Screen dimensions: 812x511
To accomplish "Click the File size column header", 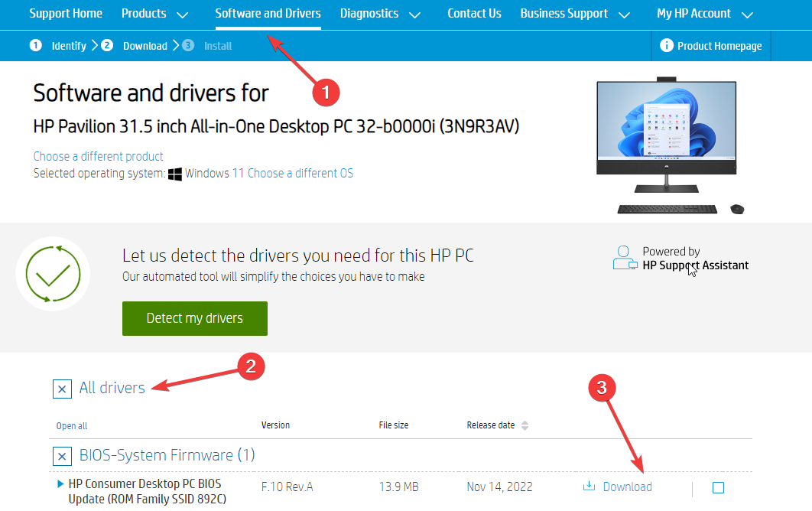I will click(x=394, y=425).
